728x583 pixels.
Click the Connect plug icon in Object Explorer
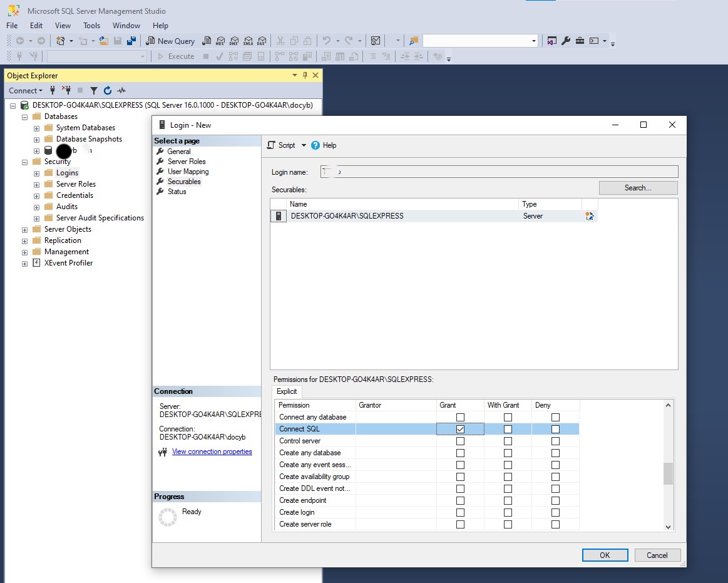(53, 90)
